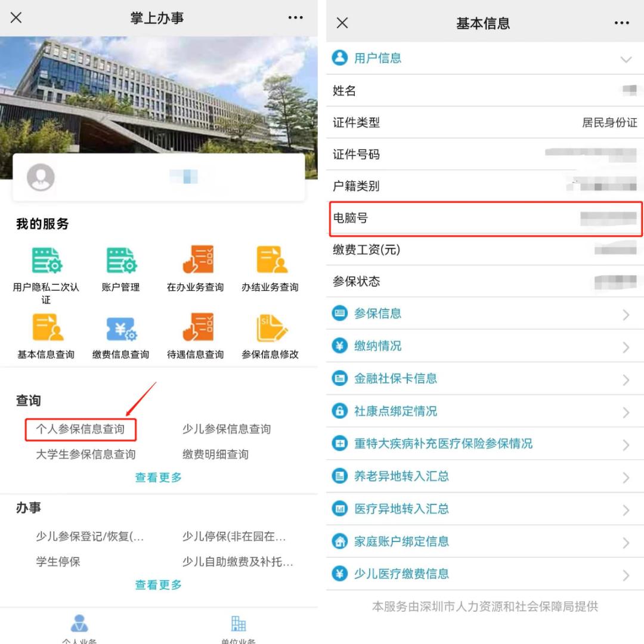644x644 pixels.
Task: Open the 金融社保卡信息 entry
Action: point(483,378)
